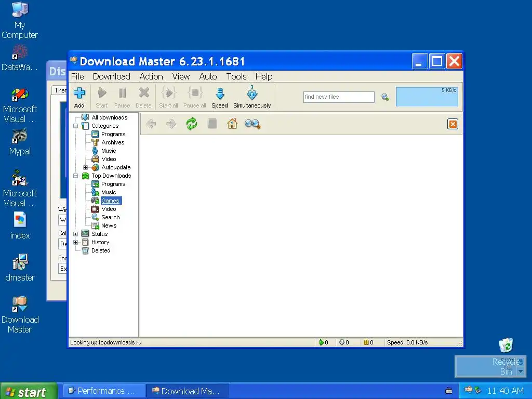
Task: Click the floating window dropdown arrow
Action: [x=521, y=371]
